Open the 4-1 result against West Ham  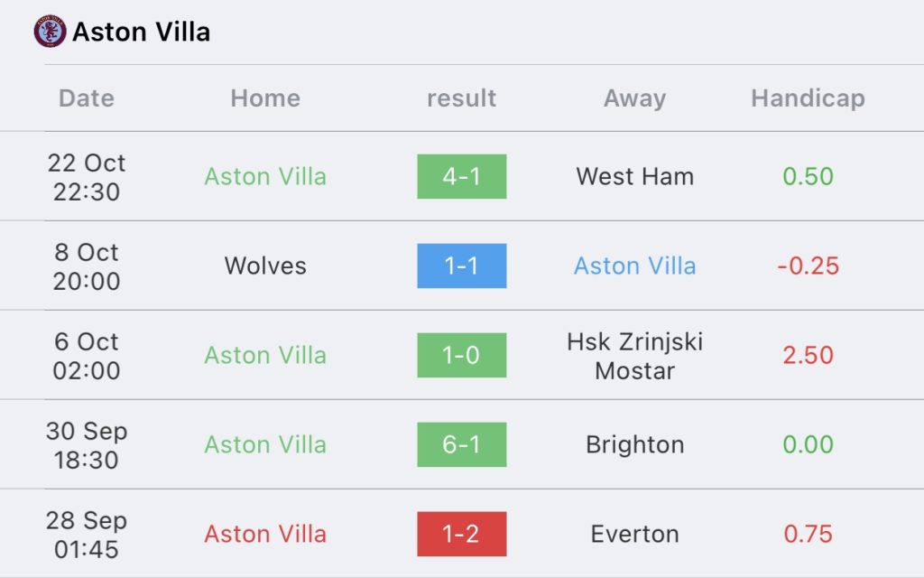(461, 176)
